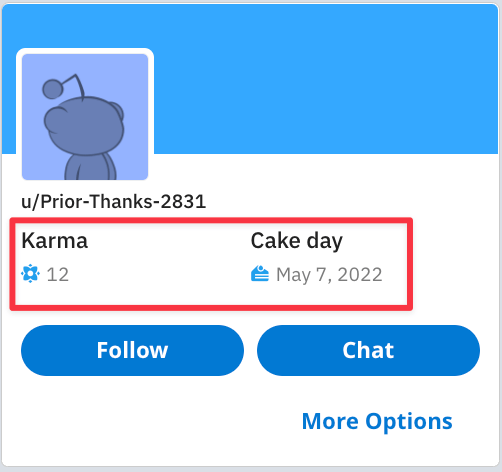502x472 pixels.
Task: Click the red highlighted stats box border
Action: click(x=211, y=220)
